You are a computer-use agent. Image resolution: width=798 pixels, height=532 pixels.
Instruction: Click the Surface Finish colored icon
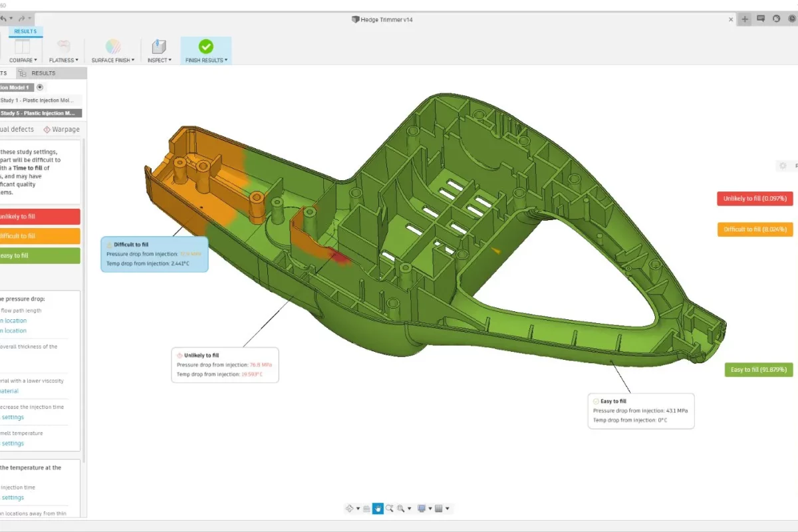coord(113,47)
